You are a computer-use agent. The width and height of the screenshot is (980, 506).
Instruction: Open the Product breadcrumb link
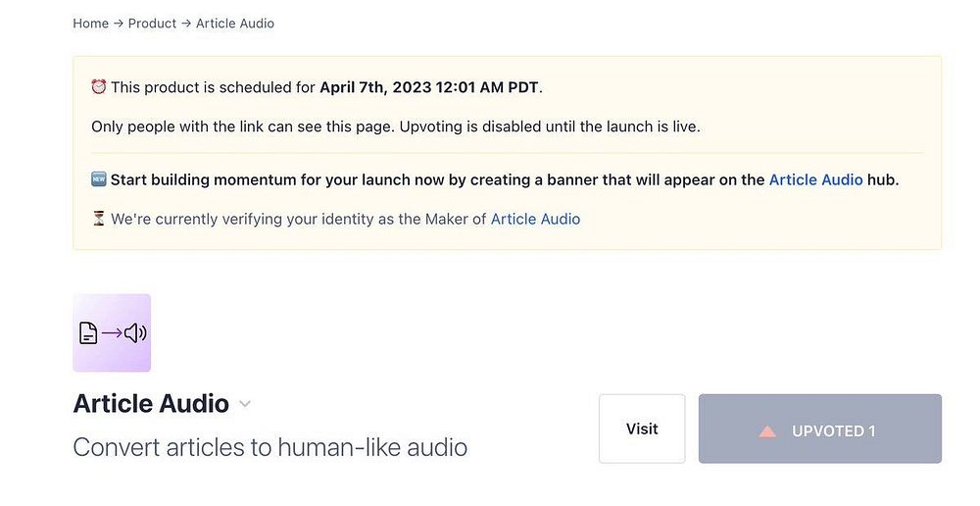152,24
